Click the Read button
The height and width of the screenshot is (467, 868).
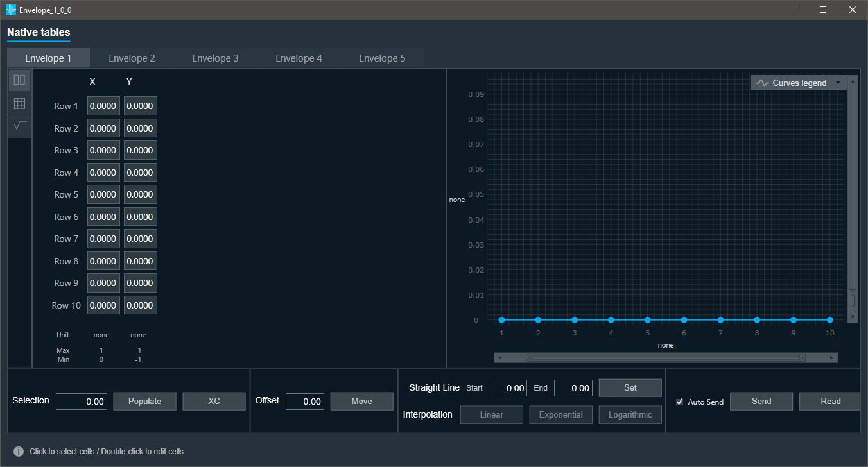[x=830, y=401]
